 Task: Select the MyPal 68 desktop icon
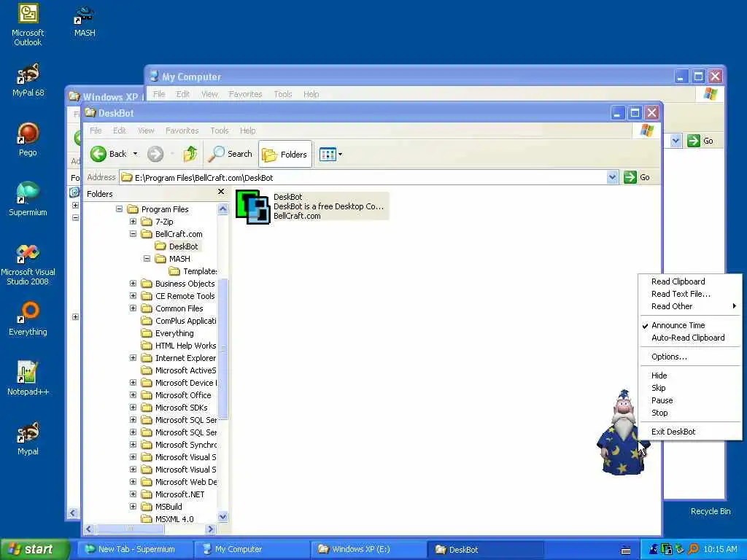click(28, 80)
